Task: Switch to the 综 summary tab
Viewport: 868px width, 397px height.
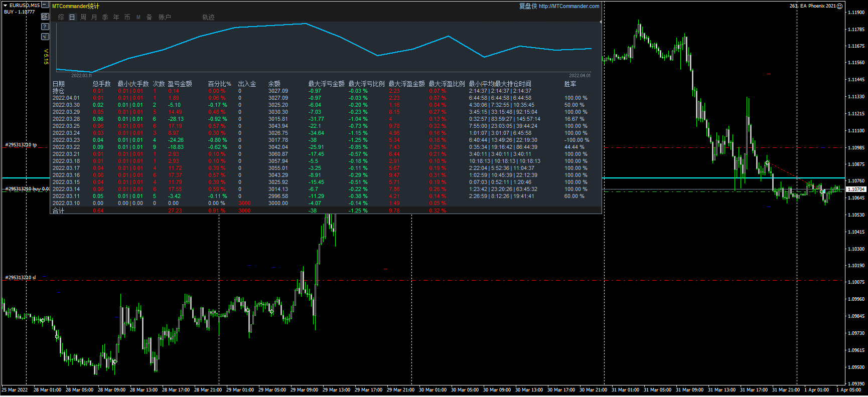Action: point(61,17)
